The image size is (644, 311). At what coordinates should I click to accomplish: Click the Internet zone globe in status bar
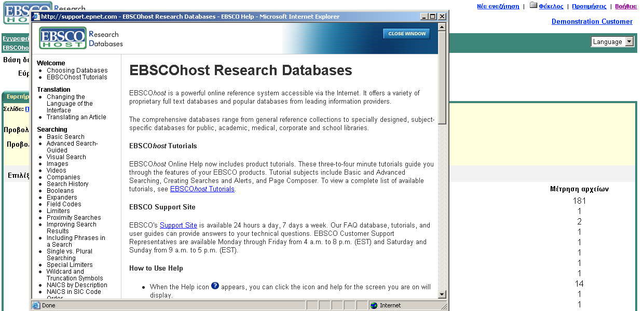pyautogui.click(x=374, y=305)
